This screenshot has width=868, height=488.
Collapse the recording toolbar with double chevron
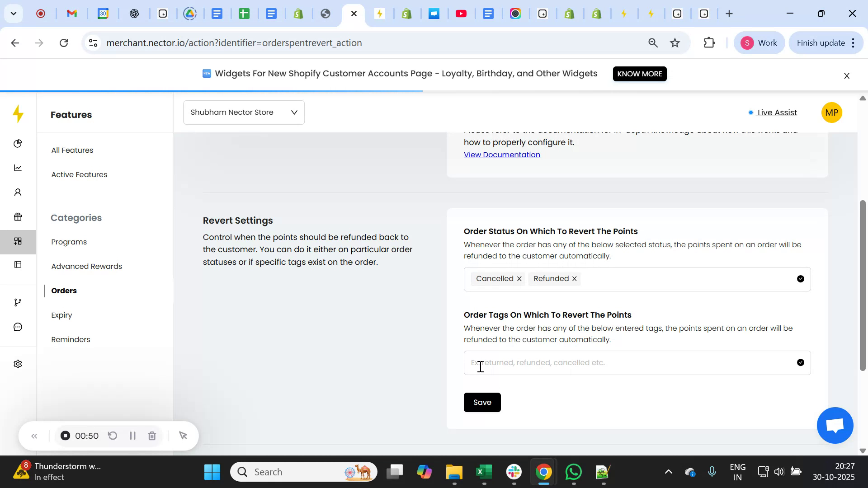pos(34,436)
